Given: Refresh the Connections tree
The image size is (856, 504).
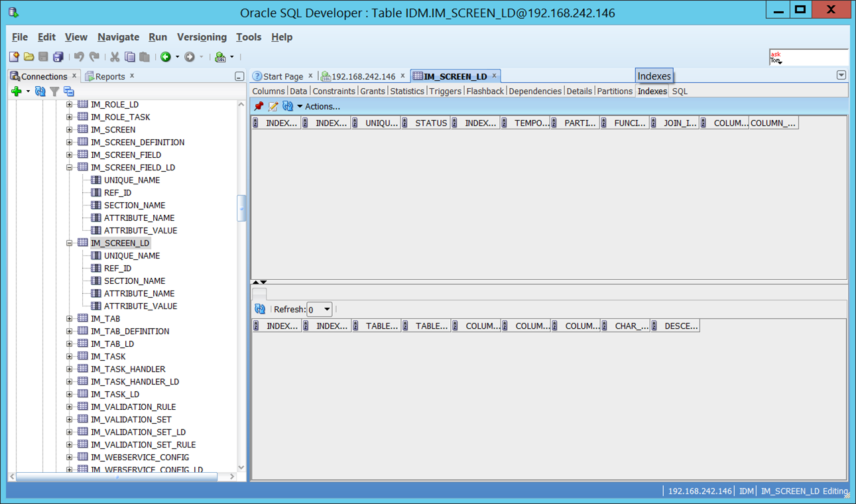Looking at the screenshot, I should point(40,92).
